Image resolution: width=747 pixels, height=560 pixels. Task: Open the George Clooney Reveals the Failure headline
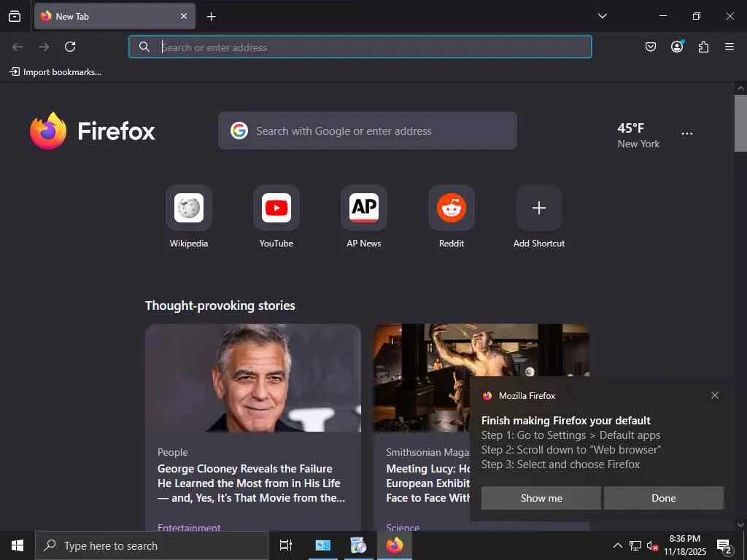[x=252, y=483]
